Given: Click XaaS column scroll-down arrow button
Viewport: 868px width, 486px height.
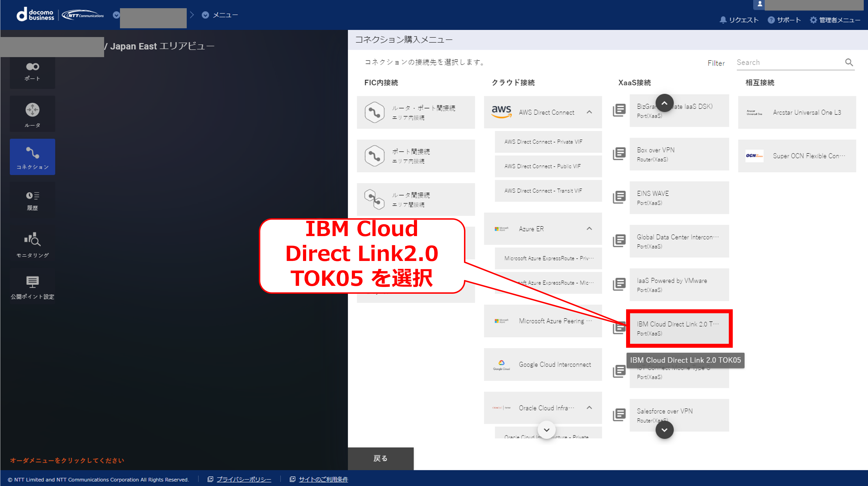Looking at the screenshot, I should 664,430.
